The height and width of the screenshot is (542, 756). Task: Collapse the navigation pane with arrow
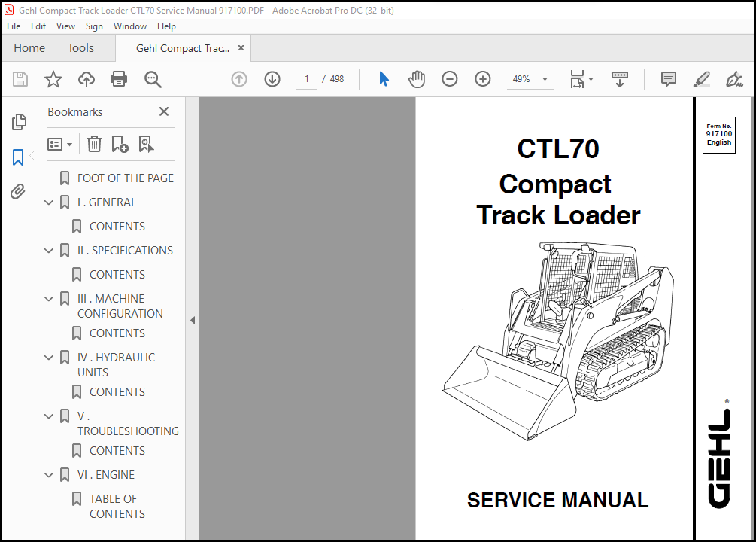[x=193, y=320]
